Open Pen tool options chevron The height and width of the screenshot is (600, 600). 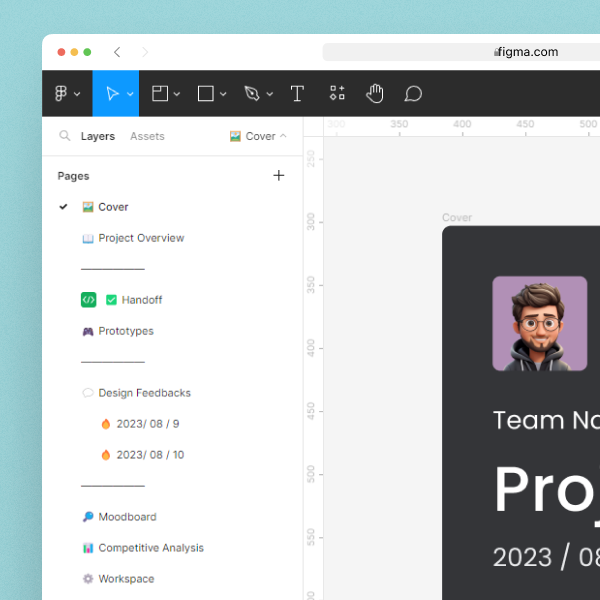pos(270,94)
